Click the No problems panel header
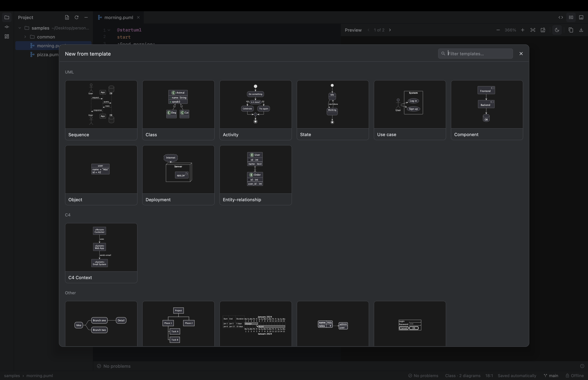 click(114, 366)
